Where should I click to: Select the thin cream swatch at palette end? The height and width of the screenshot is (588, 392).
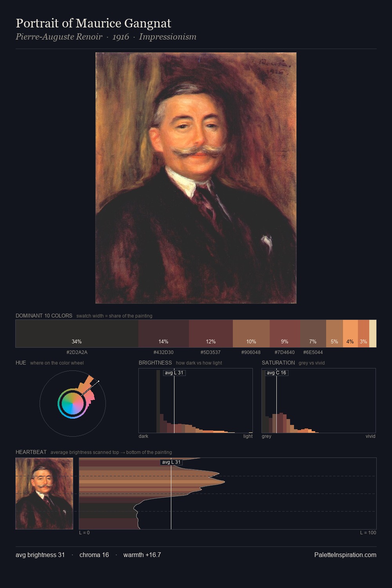click(x=373, y=334)
